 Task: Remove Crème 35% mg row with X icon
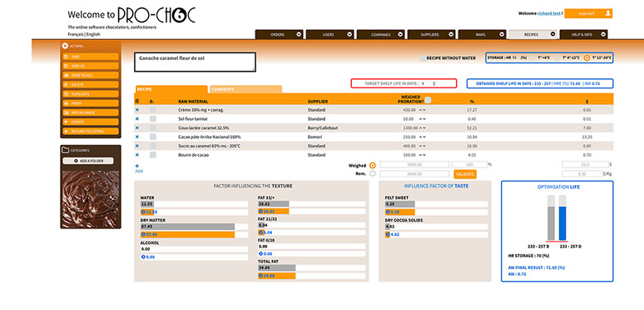[137, 110]
